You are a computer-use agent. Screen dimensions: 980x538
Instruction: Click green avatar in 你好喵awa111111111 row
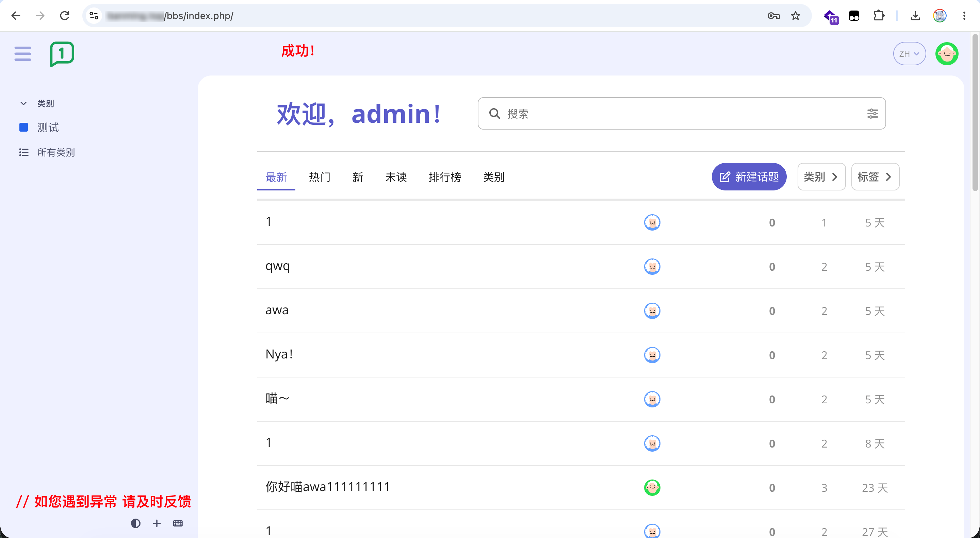(x=652, y=487)
